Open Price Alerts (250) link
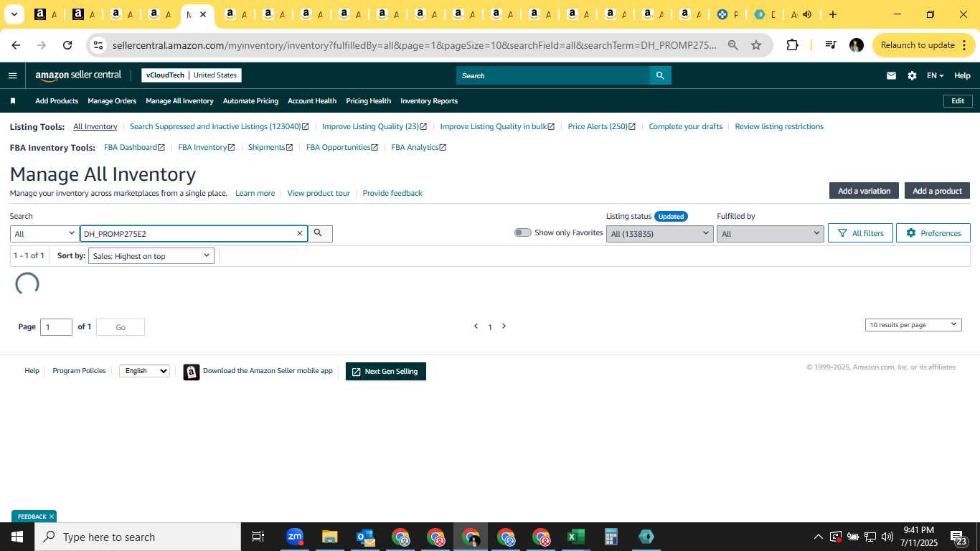Screen dimensions: 980x551 (x=601, y=126)
